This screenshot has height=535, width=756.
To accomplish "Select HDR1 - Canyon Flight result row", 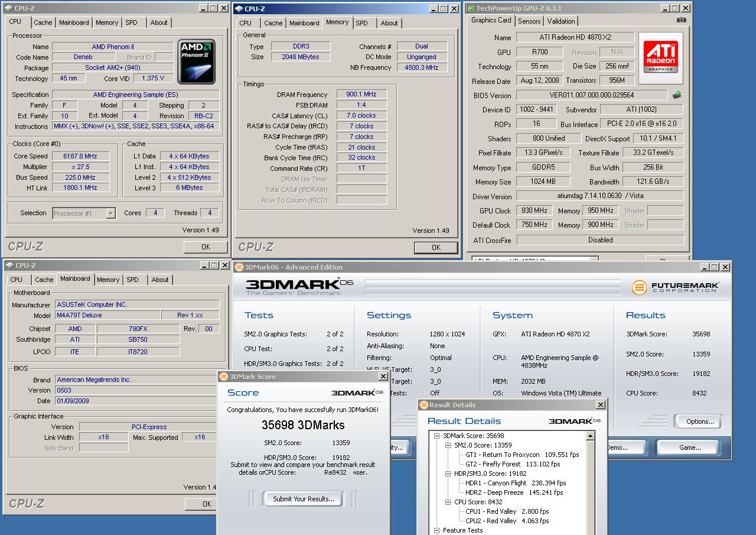I will pyautogui.click(x=516, y=483).
